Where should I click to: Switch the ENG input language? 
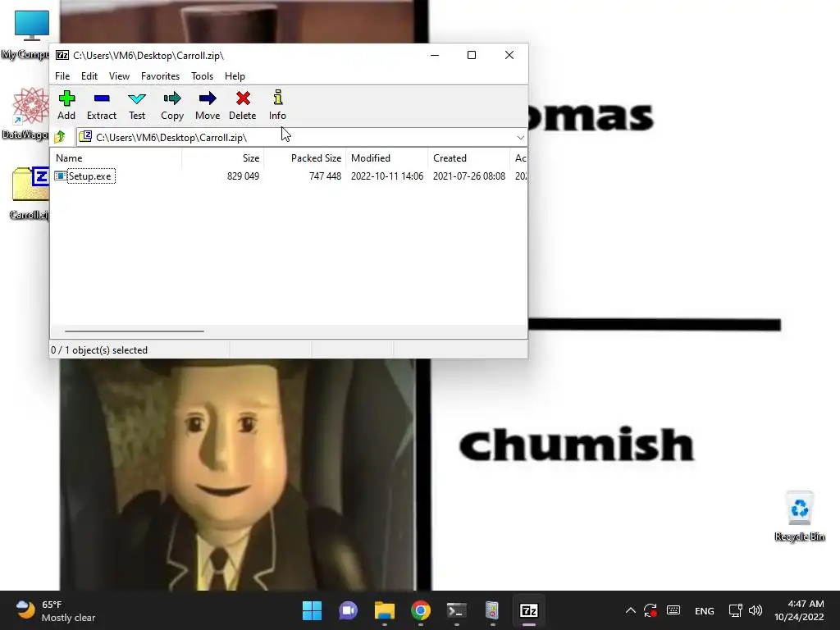click(x=704, y=610)
